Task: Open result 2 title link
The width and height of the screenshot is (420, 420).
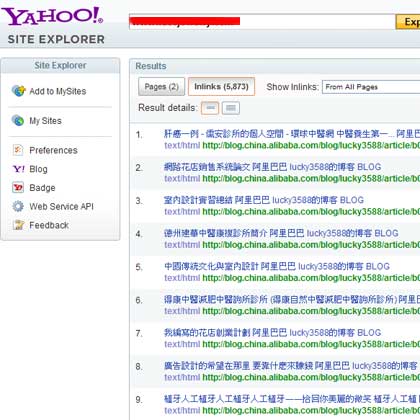Action: pyautogui.click(x=272, y=167)
